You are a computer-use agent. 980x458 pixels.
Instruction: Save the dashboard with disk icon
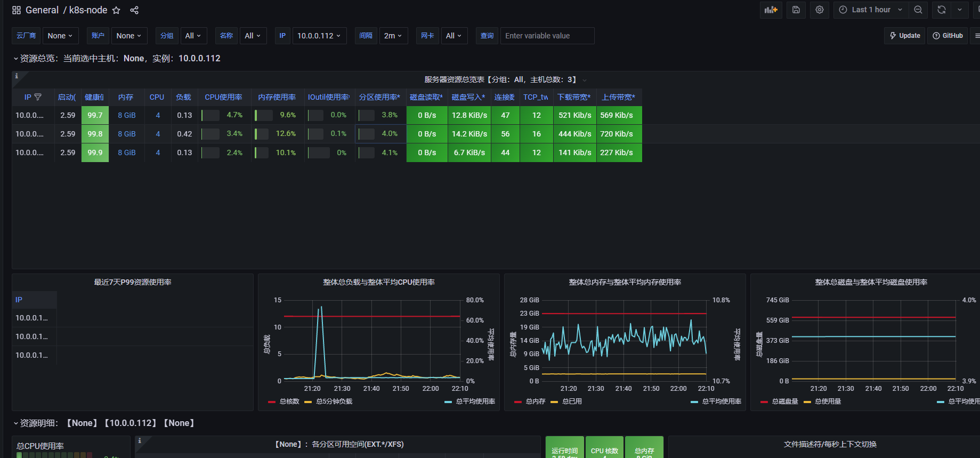[796, 10]
